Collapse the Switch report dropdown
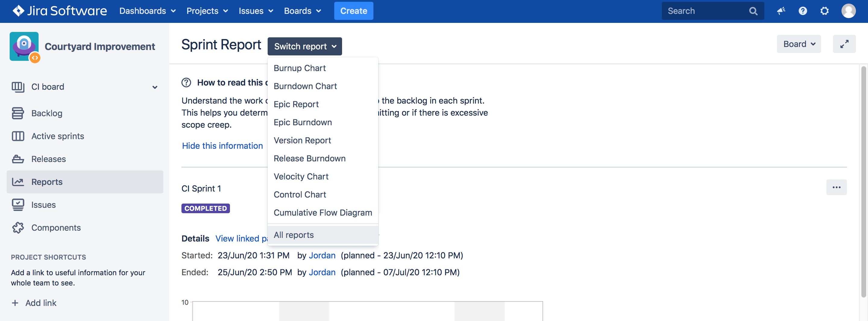This screenshot has height=321, width=868. [305, 46]
